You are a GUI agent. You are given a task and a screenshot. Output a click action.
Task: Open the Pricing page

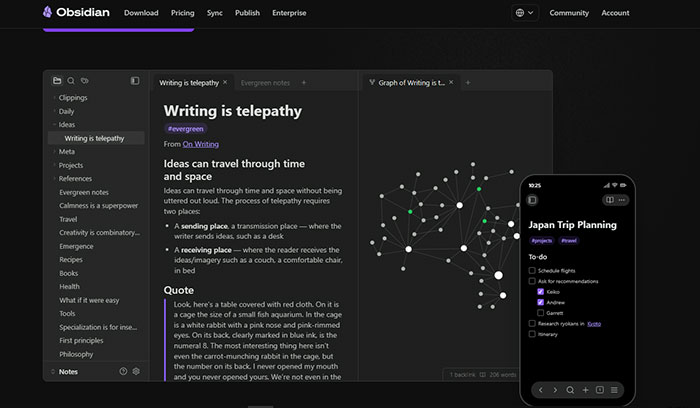point(183,13)
